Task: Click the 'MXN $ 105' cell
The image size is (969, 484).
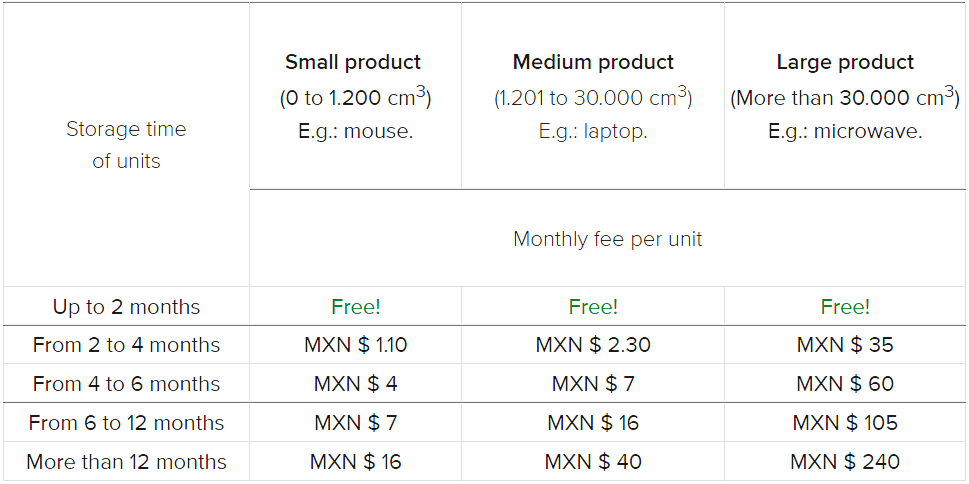Action: point(845,423)
